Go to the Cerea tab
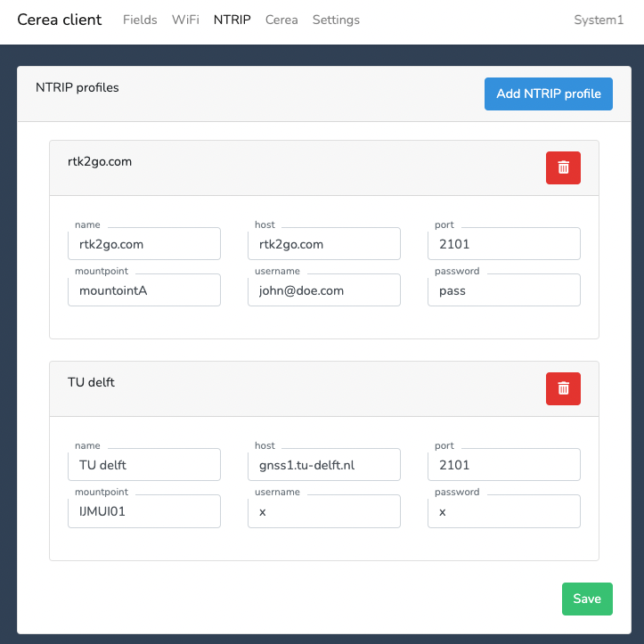Viewport: 644px width, 644px height. (x=281, y=20)
